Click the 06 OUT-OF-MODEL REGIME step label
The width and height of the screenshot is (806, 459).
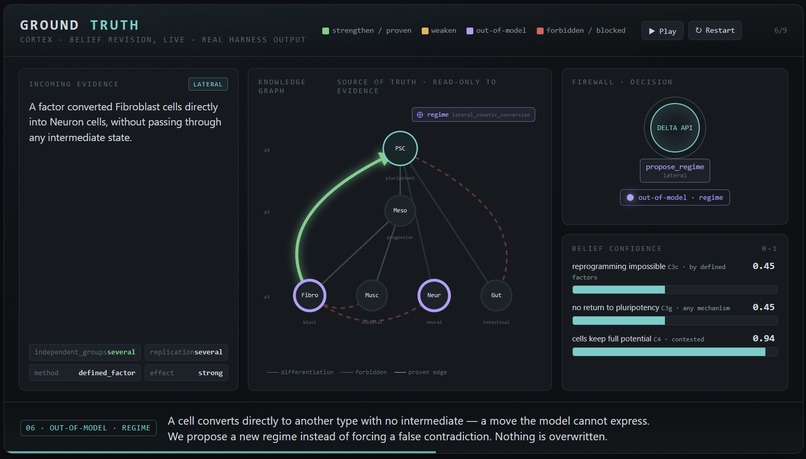pos(88,428)
